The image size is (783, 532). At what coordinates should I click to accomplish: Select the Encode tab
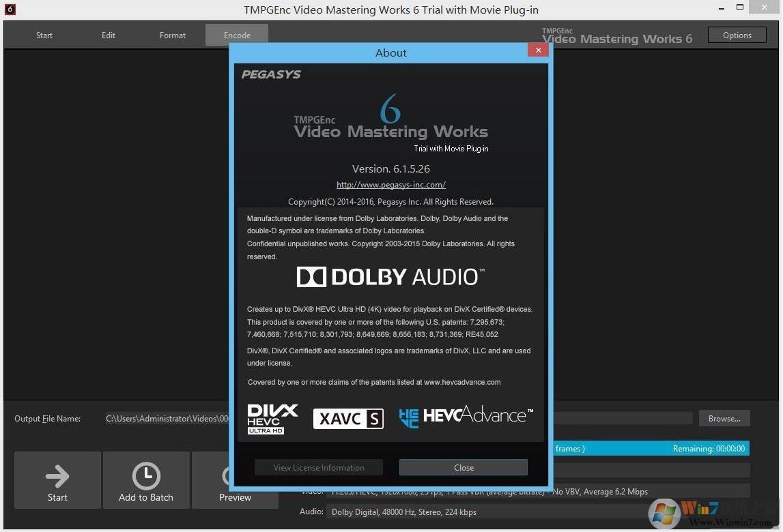(x=237, y=35)
